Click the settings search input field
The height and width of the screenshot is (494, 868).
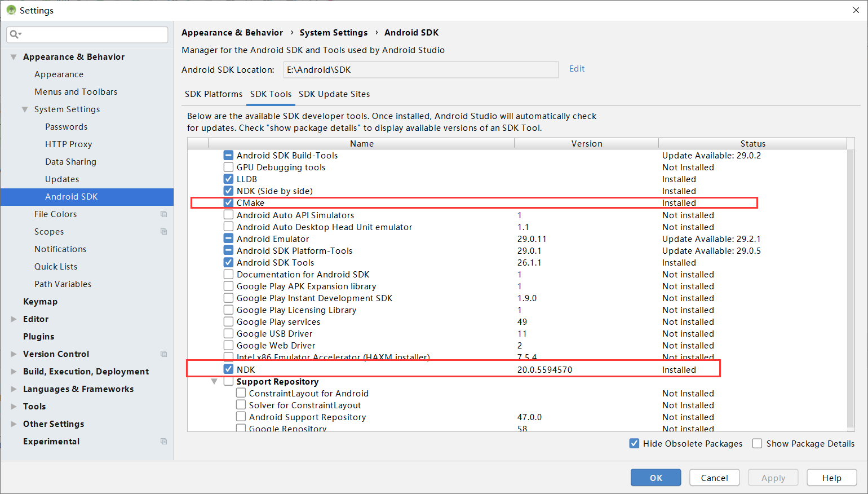click(87, 34)
